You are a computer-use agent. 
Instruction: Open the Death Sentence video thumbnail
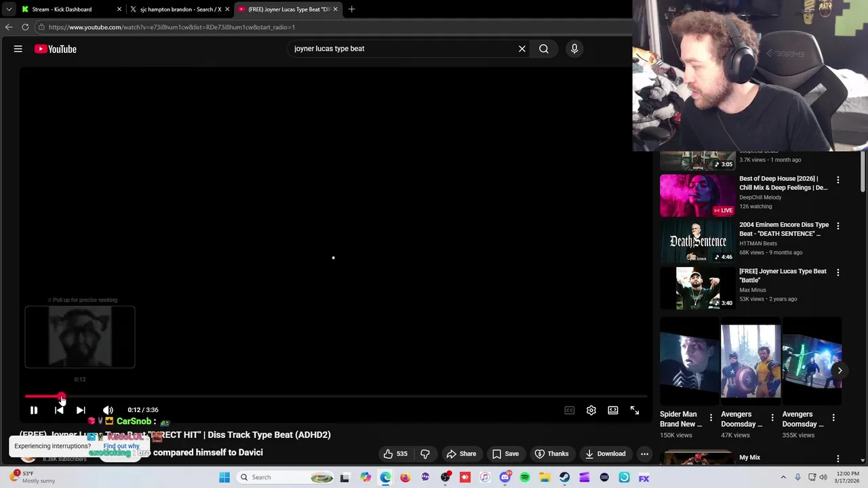697,242
